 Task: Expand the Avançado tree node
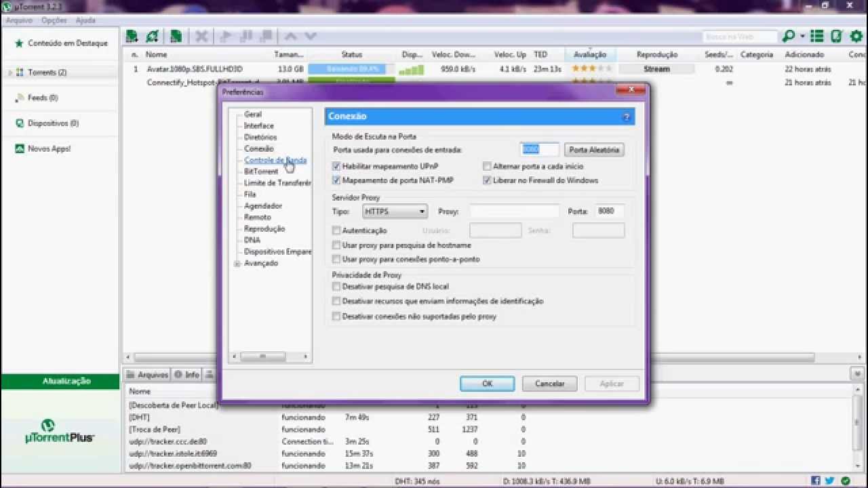tap(237, 264)
